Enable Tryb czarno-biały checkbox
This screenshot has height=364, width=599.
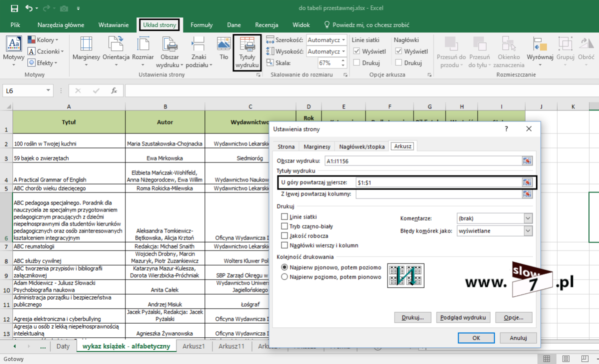(x=284, y=226)
